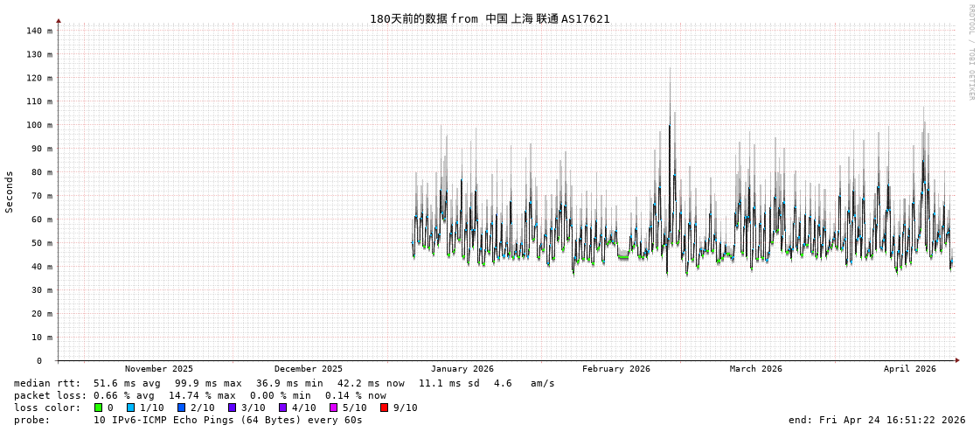The image size is (980, 432).
Task: Select the blue 2/10 loss color swatch
Action: 181,408
